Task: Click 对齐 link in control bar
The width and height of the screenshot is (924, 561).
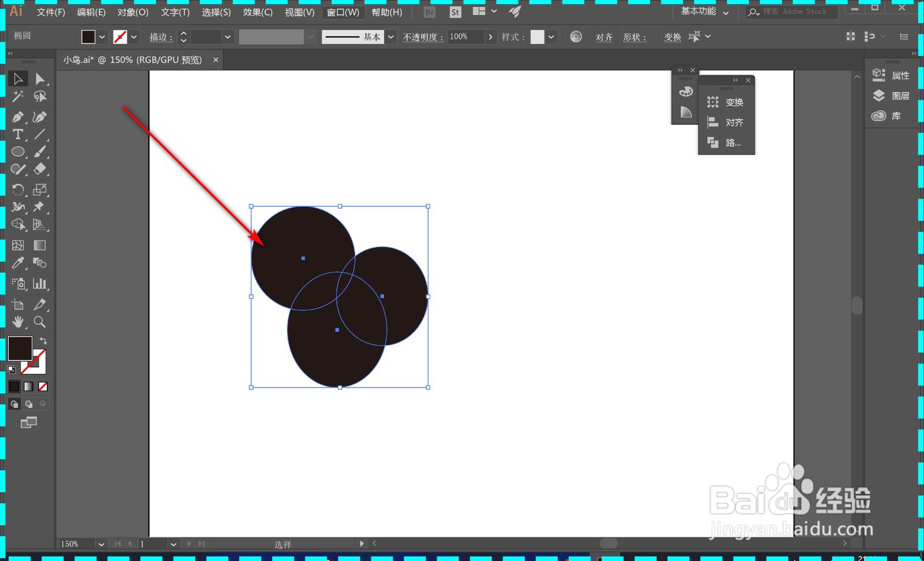Action: point(604,38)
